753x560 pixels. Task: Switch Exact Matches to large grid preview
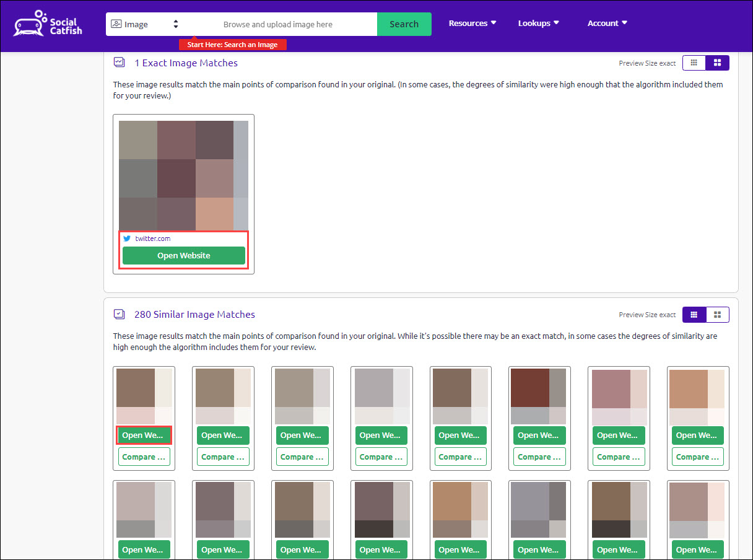(718, 63)
